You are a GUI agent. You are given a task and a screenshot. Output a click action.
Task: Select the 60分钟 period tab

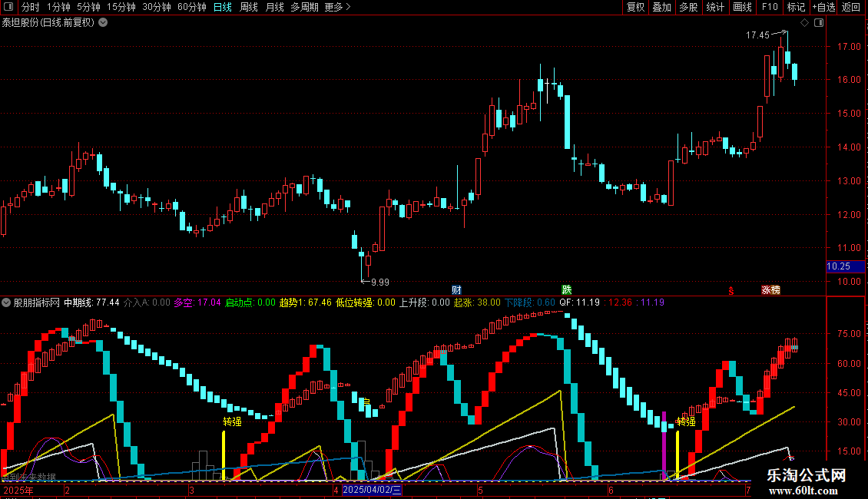(192, 7)
